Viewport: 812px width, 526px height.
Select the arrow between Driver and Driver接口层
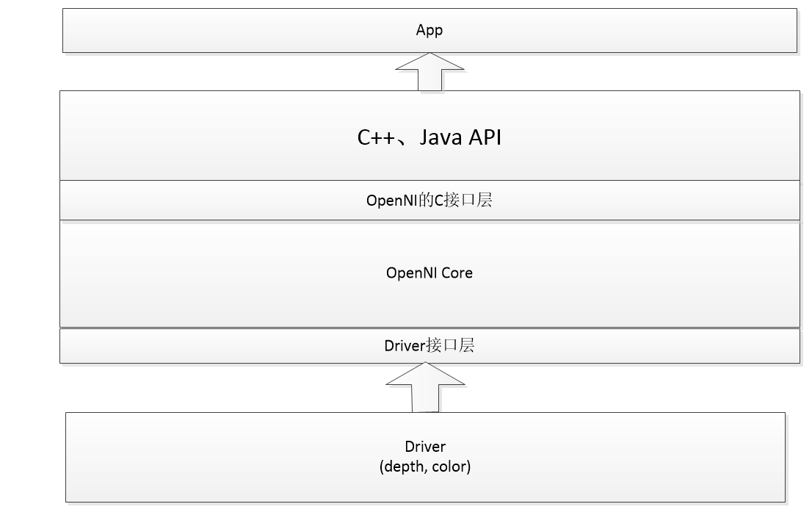tap(425, 387)
